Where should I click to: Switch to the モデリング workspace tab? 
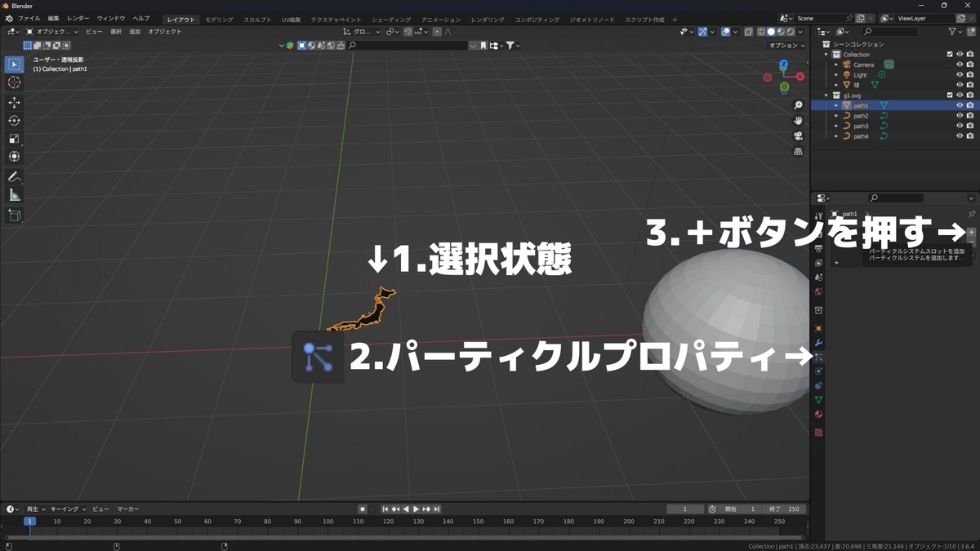[218, 18]
